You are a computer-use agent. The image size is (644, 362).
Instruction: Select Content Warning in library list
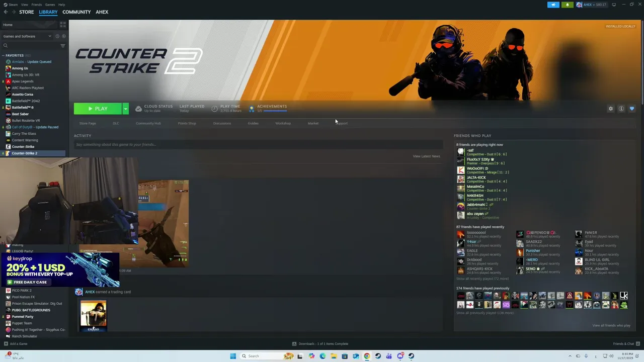click(25, 140)
